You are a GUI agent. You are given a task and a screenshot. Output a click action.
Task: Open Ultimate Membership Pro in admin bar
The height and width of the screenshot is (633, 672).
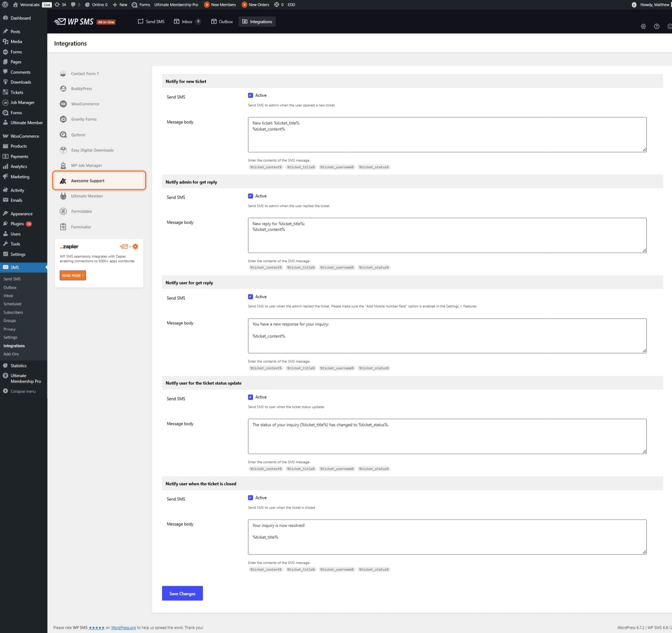[176, 5]
